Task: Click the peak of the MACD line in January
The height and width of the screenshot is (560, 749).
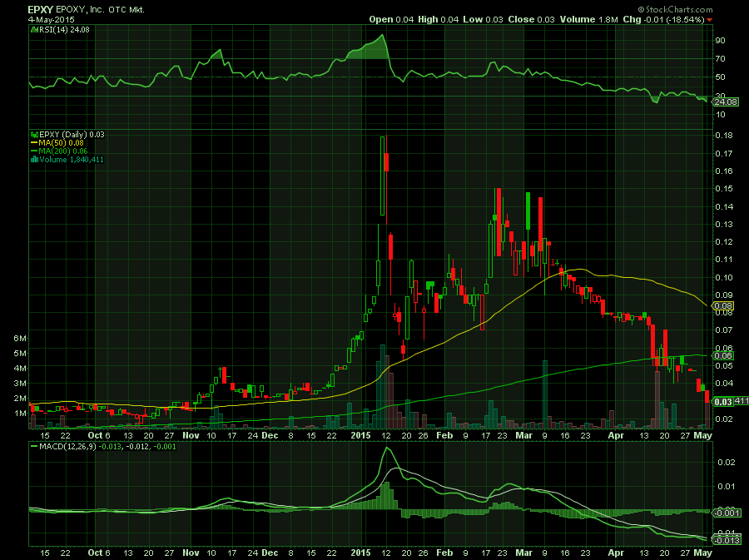Action: pyautogui.click(x=387, y=448)
